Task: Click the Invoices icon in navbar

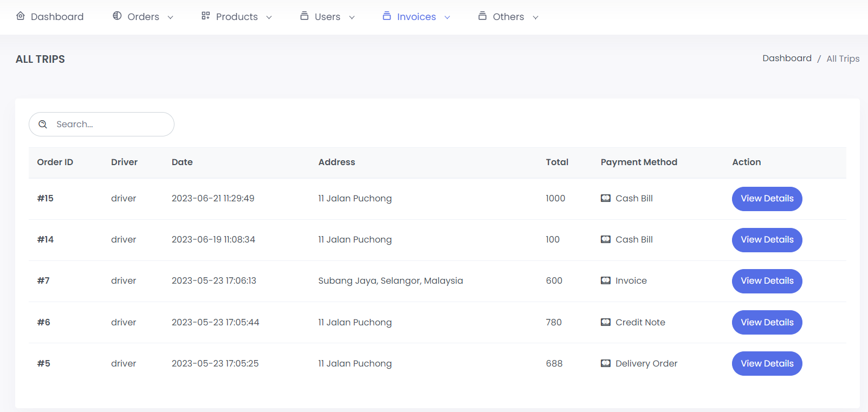Action: 387,16
